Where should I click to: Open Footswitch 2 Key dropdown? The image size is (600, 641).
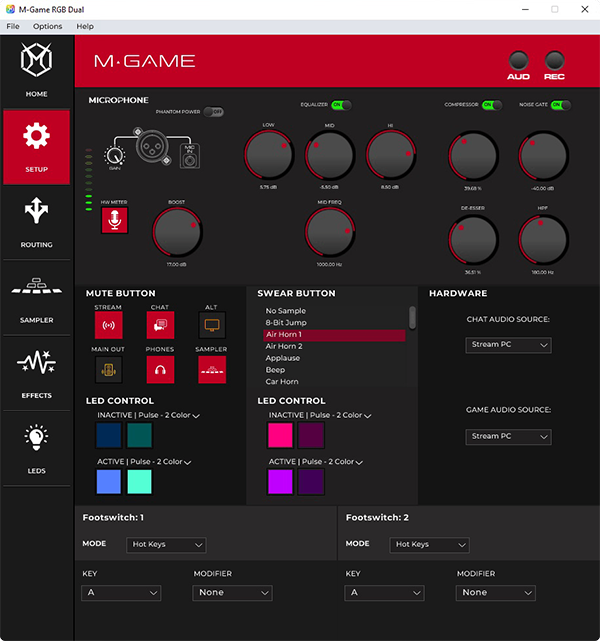tap(385, 593)
